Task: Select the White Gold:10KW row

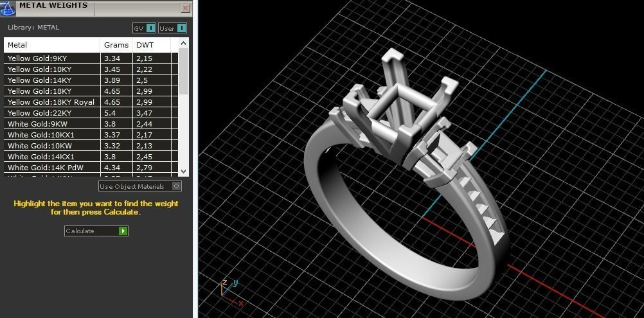Action: (x=91, y=146)
